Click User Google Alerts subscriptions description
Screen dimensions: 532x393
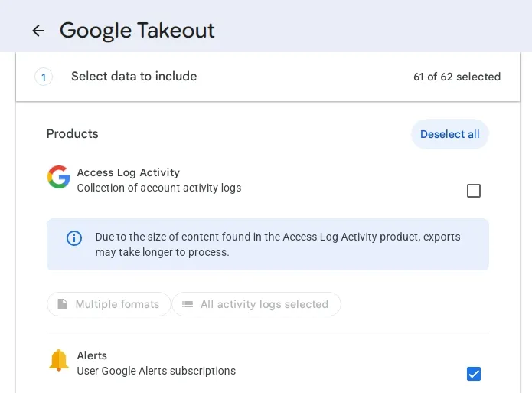coord(156,371)
